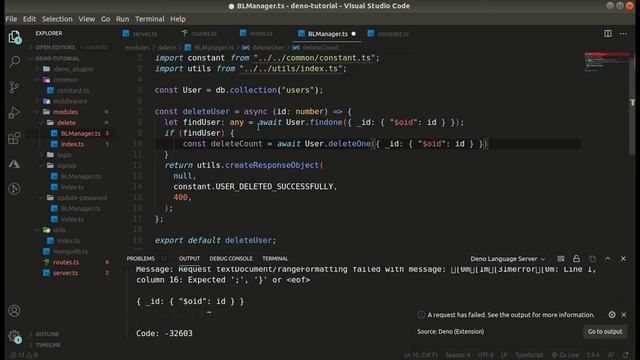640x360 pixels.
Task: Place cursor on the 'export default deleteUser' line
Action: click(216, 240)
